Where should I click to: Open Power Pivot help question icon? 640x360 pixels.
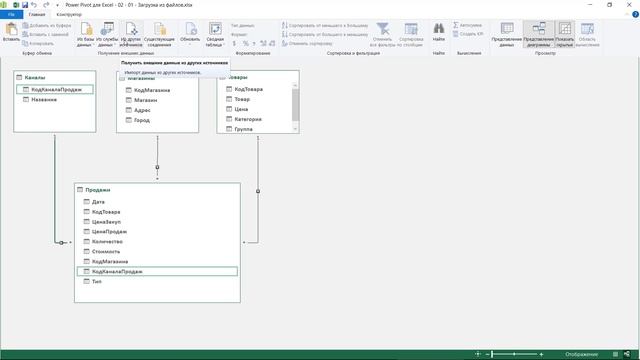[x=635, y=14]
